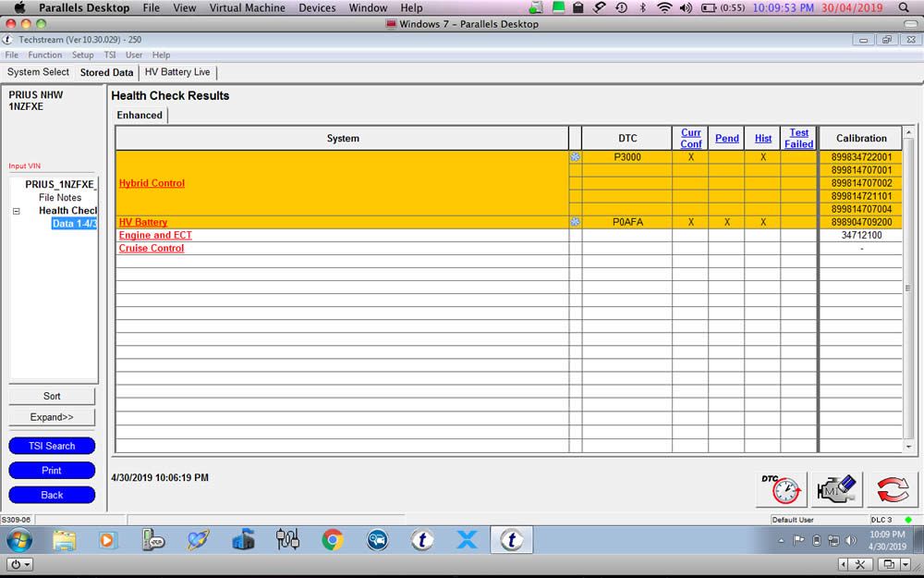Show hidden Windows tray icons
Screen dimensions: 924x578
(x=782, y=540)
